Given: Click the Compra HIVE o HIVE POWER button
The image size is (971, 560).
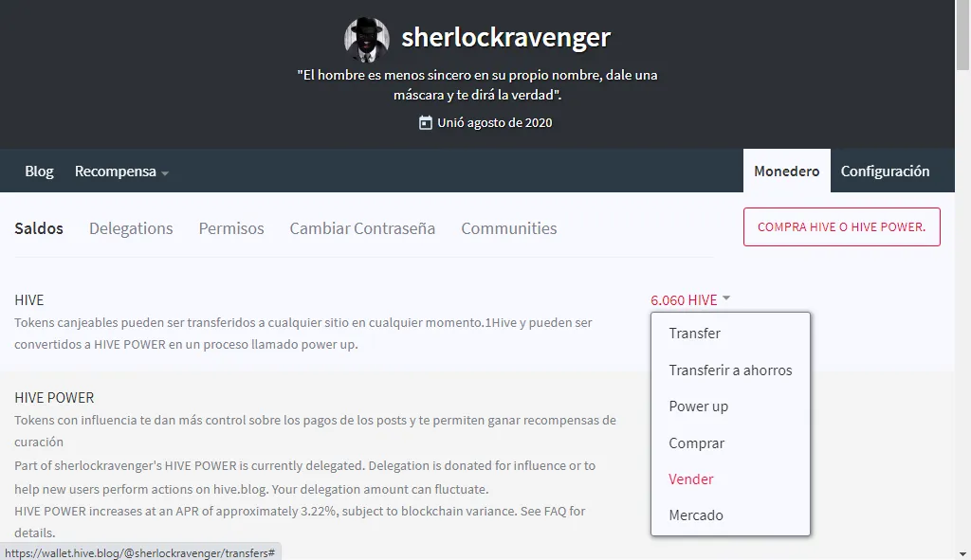Looking at the screenshot, I should click(x=842, y=226).
